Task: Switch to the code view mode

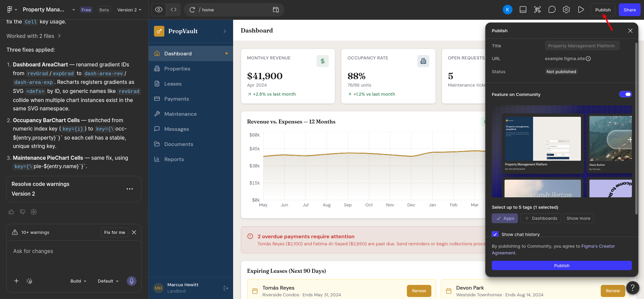Action: 173,10
